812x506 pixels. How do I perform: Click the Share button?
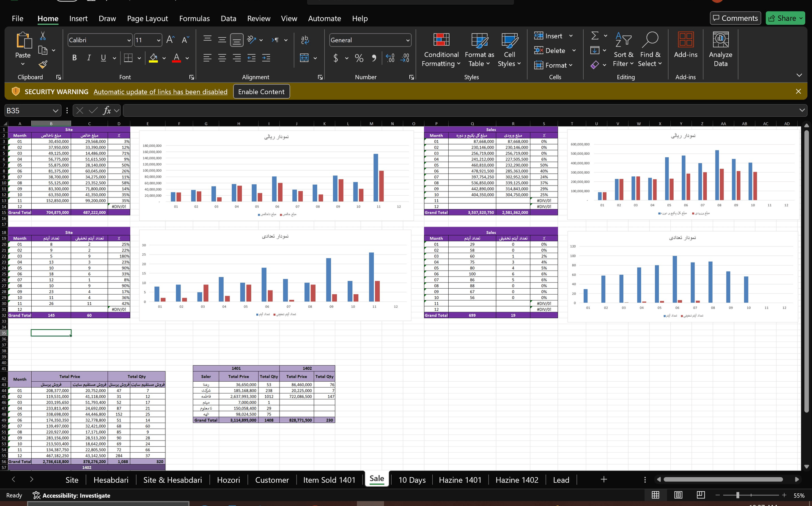pos(785,18)
